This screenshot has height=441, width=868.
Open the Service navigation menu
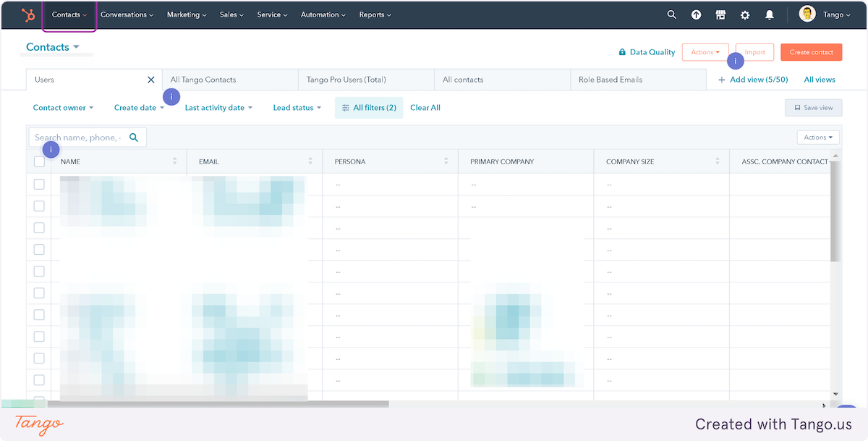(272, 14)
